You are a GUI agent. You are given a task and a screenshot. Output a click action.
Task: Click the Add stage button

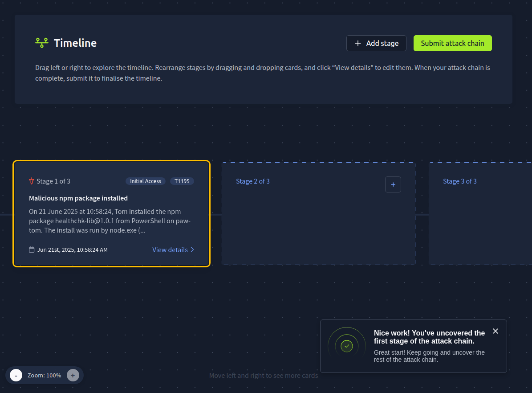pos(376,43)
